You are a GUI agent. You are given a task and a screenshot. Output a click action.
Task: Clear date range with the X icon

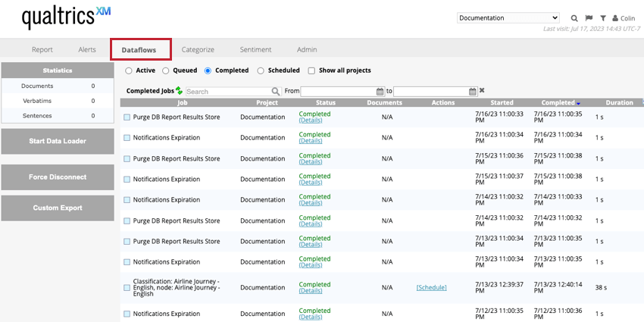pos(482,91)
